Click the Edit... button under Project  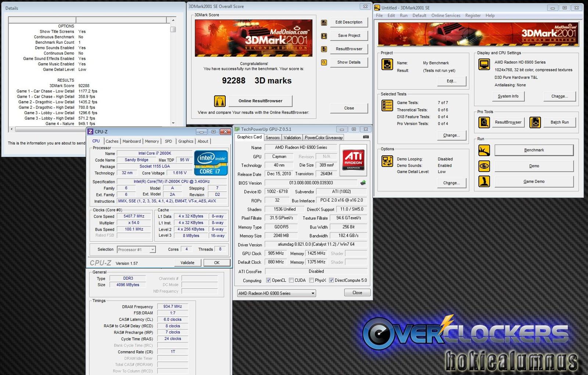coord(452,81)
